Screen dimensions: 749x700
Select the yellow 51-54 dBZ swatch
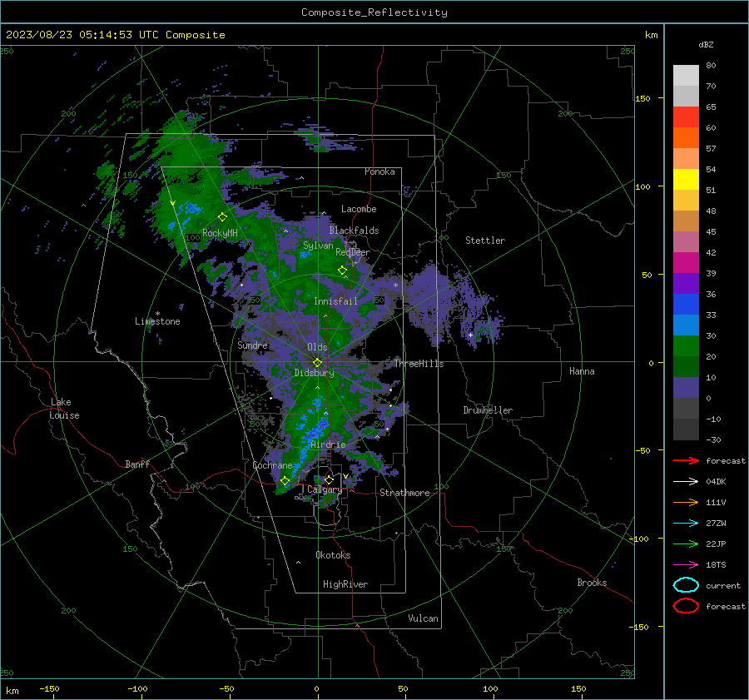point(686,180)
